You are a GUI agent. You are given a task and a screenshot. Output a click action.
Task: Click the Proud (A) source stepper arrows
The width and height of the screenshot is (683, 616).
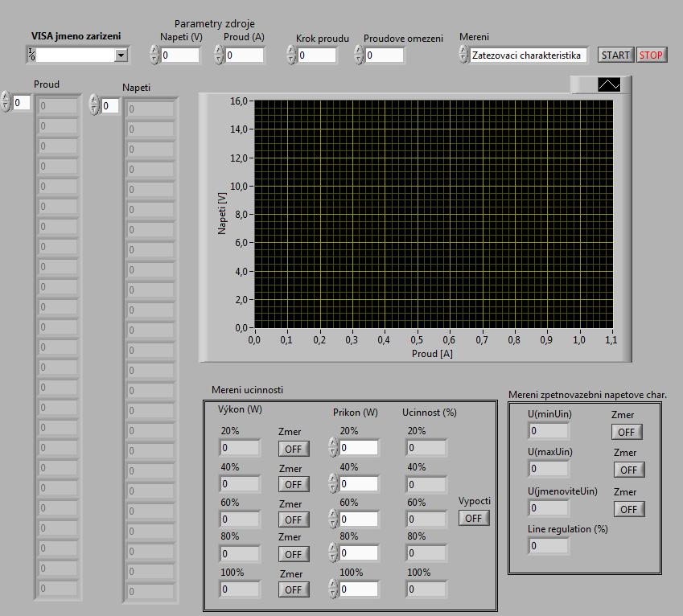click(219, 55)
